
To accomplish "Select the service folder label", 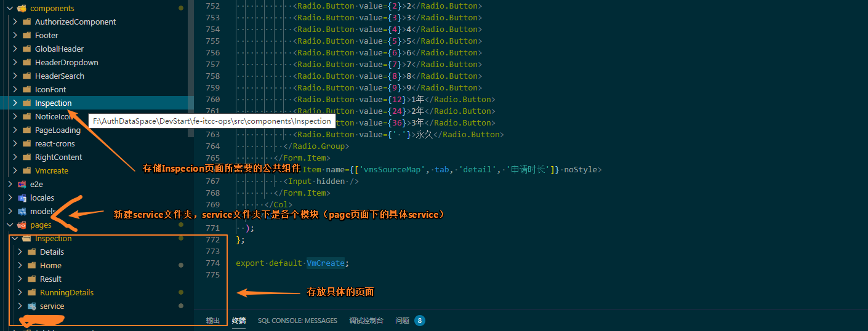I will click(x=52, y=306).
